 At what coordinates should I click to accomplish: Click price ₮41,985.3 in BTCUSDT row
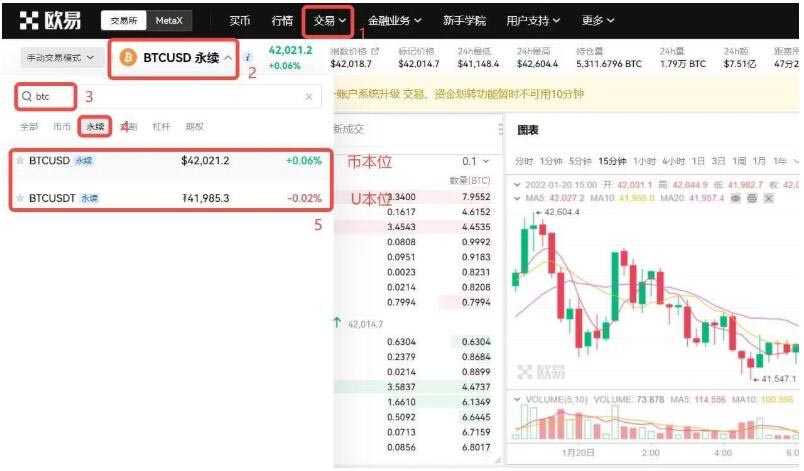(x=206, y=198)
